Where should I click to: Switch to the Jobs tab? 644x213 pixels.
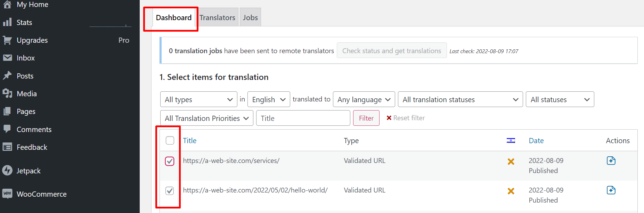pos(250,17)
